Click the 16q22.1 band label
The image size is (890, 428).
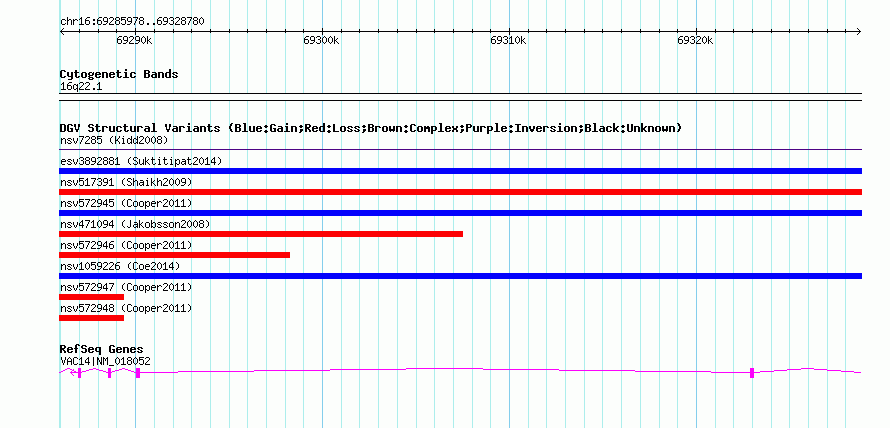pos(81,87)
